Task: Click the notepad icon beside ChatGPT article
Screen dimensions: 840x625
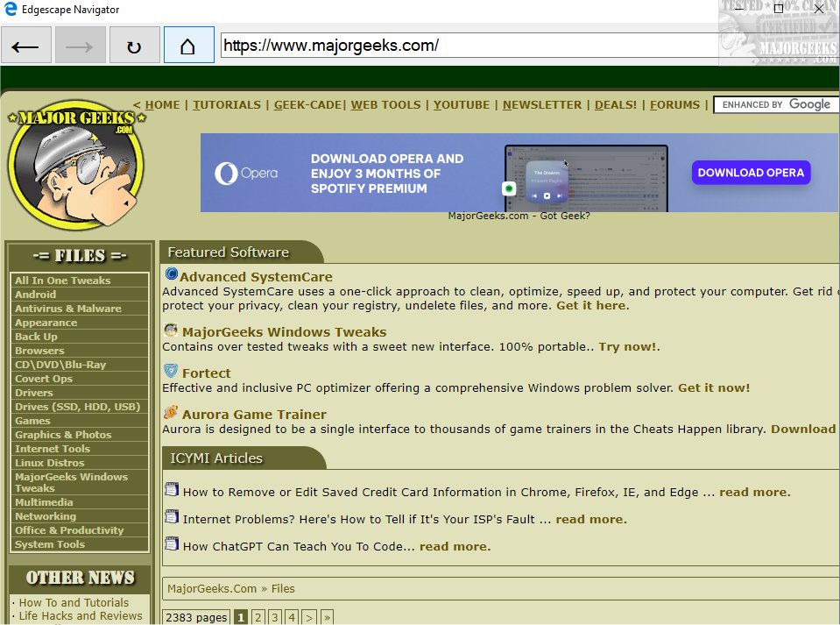Action: [x=172, y=544]
